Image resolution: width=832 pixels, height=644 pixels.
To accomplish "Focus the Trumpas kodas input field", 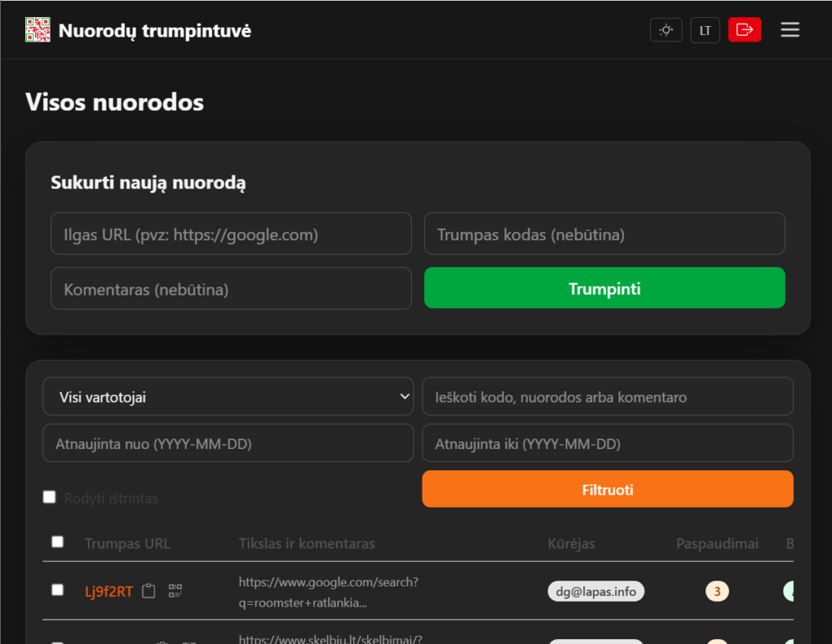I will pos(604,234).
